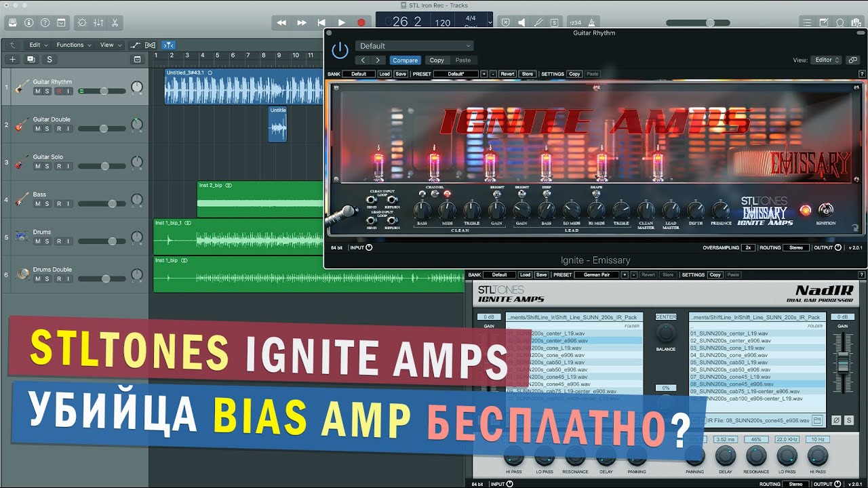
Task: Select the Untitled_3#43.1 audio region
Action: 244,86
